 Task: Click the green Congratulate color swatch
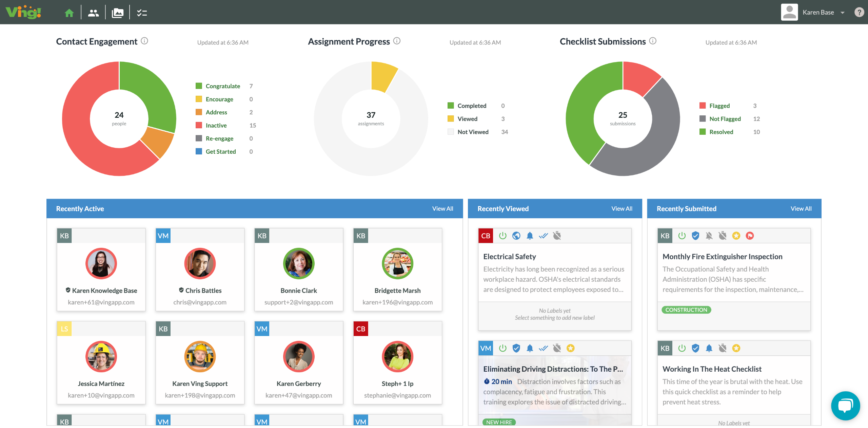click(199, 86)
